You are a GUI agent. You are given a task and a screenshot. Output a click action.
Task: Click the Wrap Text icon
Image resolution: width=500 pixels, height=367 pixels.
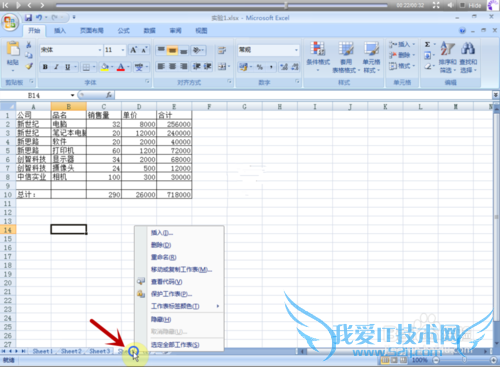[222, 50]
